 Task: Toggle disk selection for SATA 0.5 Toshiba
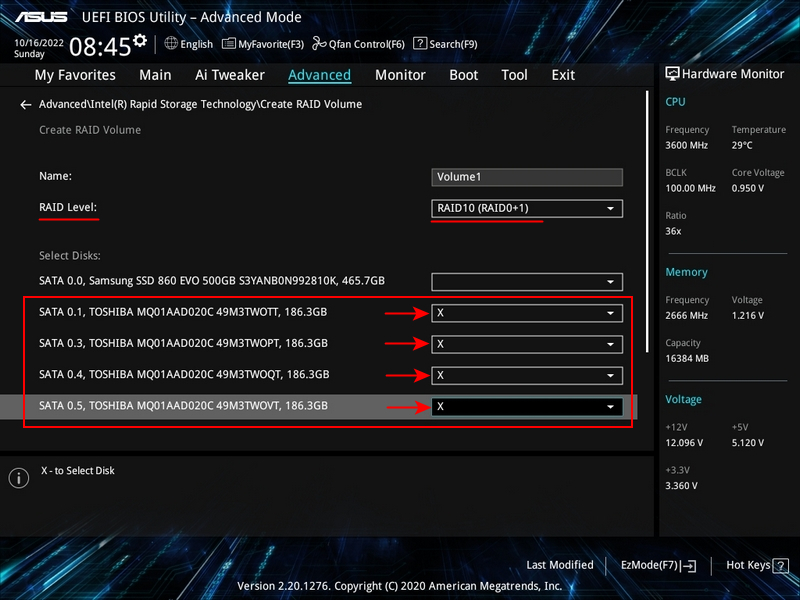click(527, 407)
